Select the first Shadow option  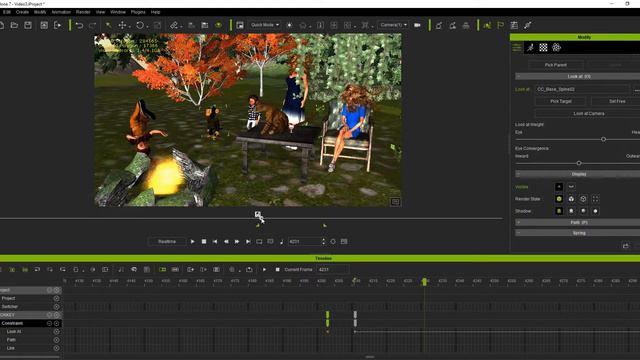pos(559,211)
